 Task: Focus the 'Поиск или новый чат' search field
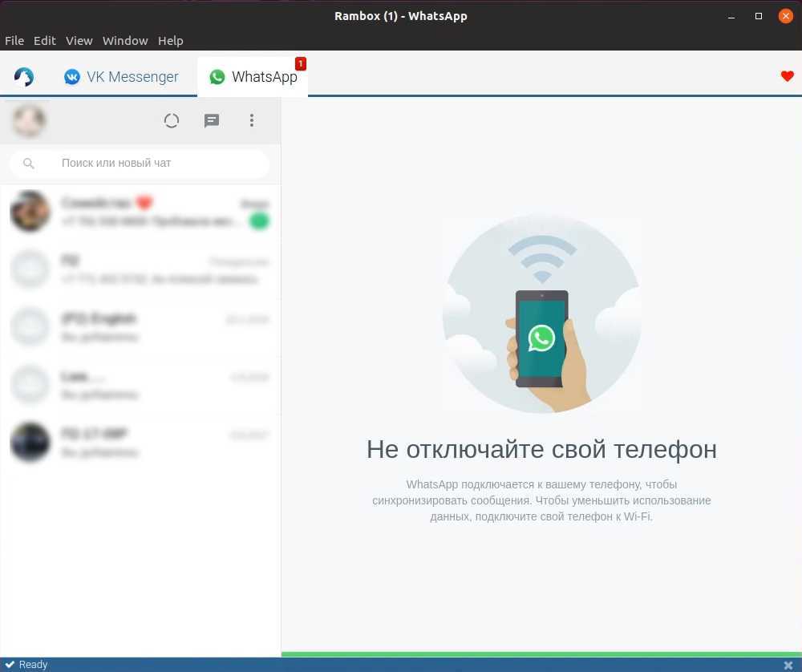click(139, 163)
